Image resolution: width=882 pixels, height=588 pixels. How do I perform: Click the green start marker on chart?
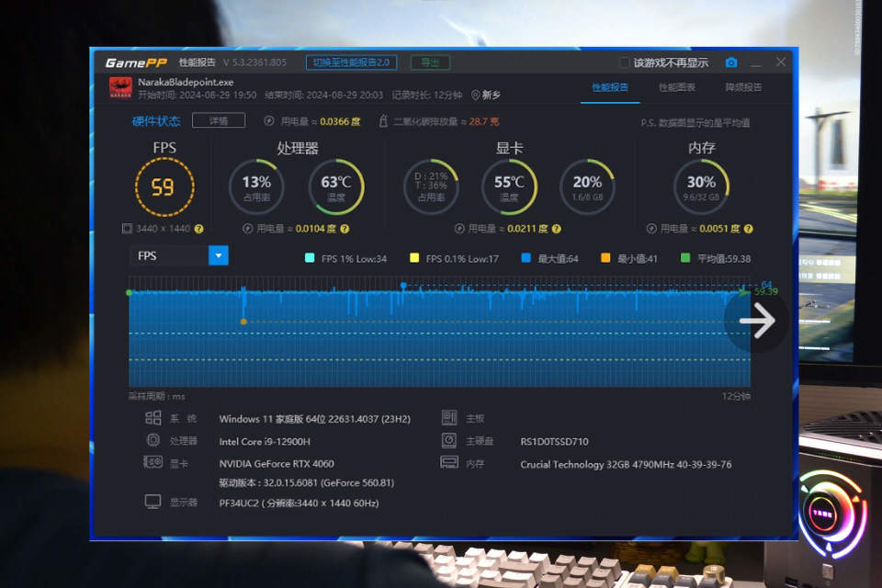[130, 292]
